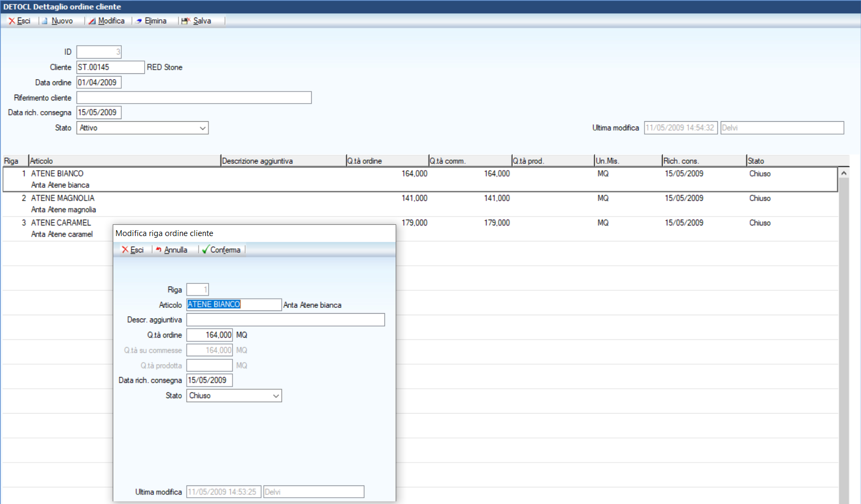Viewport: 861px width, 504px height.
Task: Click the Descr. aggiuntiva field in dialog
Action: point(285,320)
